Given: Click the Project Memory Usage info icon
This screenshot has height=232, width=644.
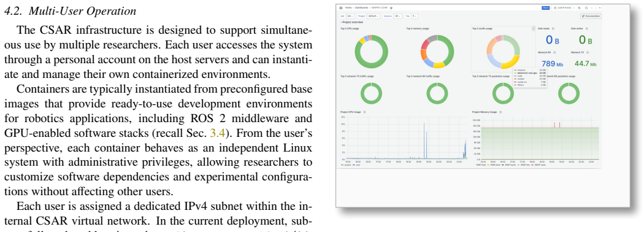Looking at the screenshot, I should (x=500, y=112).
